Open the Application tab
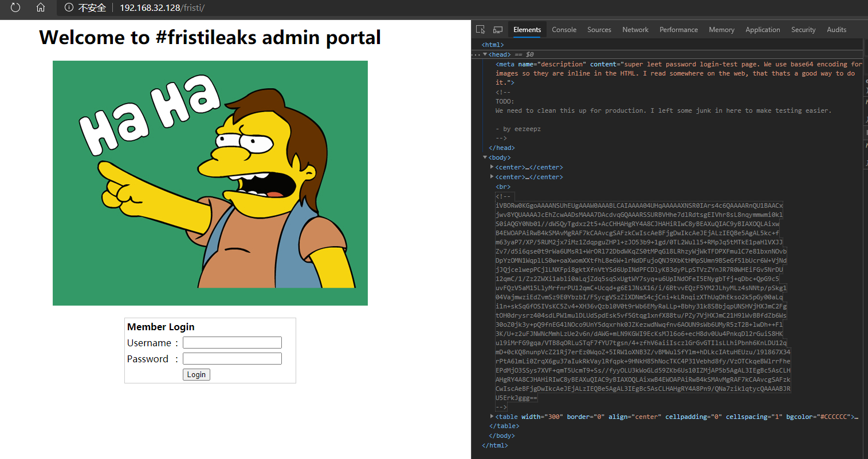The height and width of the screenshot is (459, 868). coord(763,29)
